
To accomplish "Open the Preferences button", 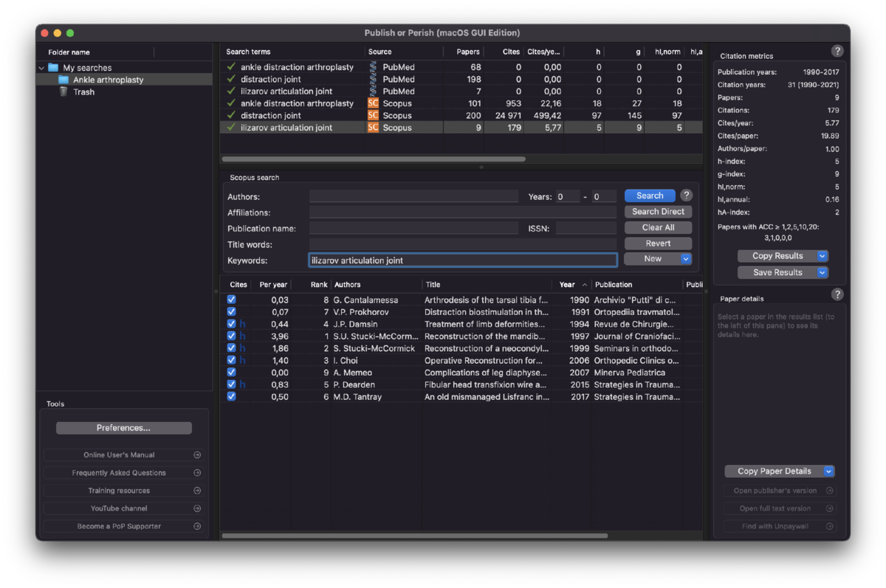I will (123, 428).
